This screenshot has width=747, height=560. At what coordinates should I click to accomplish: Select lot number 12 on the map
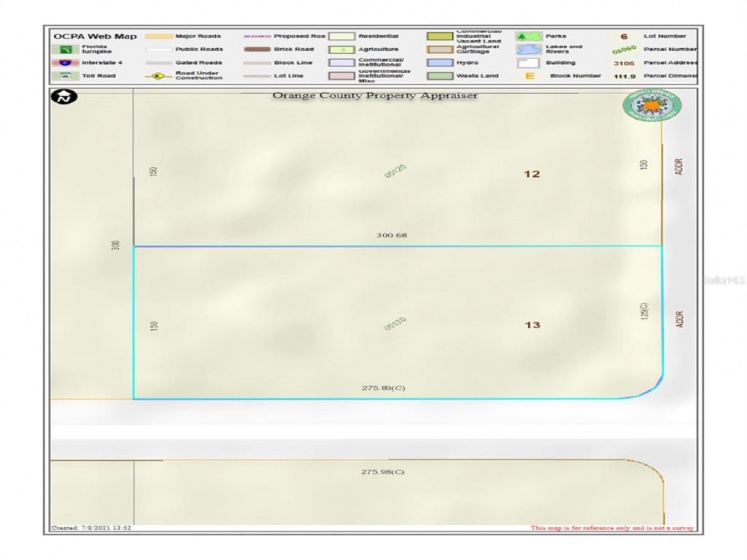[532, 174]
